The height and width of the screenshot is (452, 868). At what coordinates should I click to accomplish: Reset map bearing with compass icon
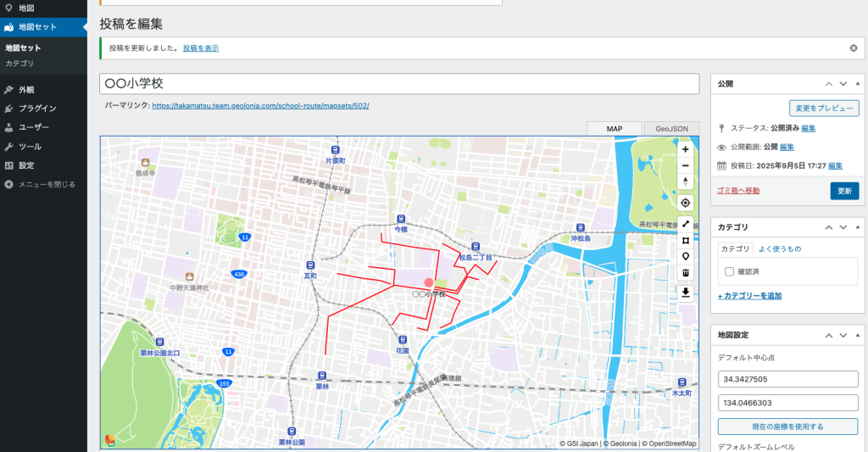[x=685, y=181]
